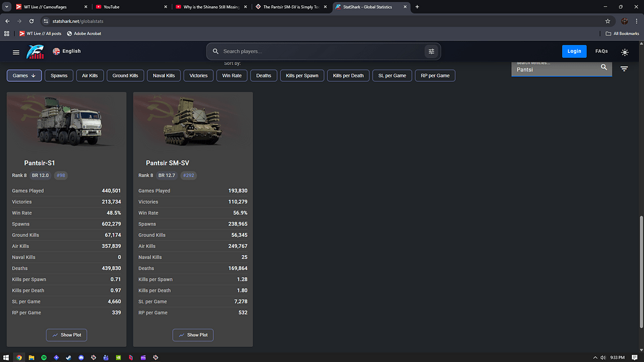Sort vehicles by Kills per Death
This screenshot has width=644, height=362.
point(348,75)
